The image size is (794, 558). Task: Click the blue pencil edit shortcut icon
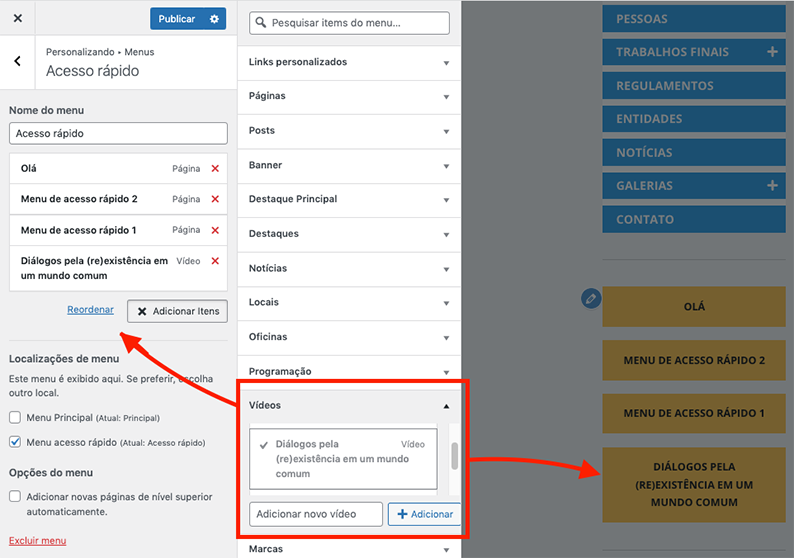(x=592, y=298)
